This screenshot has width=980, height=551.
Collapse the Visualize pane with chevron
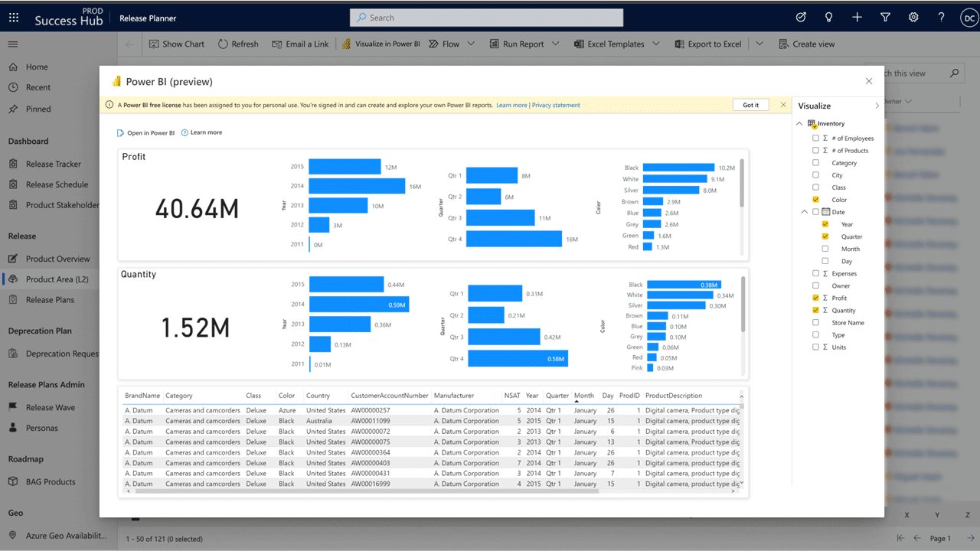point(877,106)
